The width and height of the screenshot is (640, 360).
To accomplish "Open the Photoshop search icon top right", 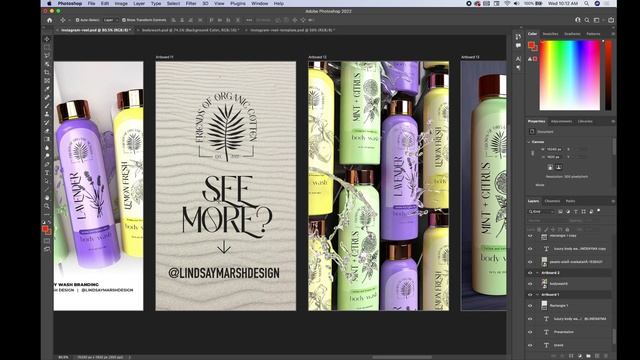I will coord(587,20).
